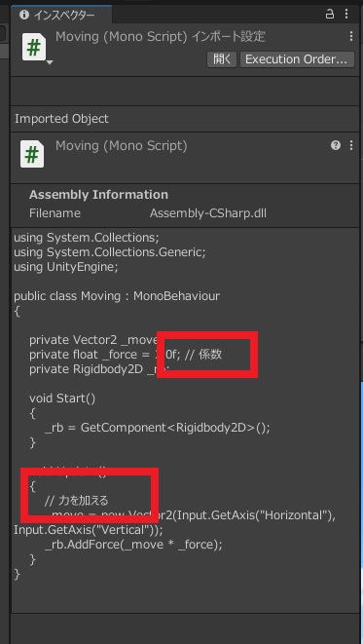Screen dimensions: 363x644
Task: Open the Execution Order... settings
Action: pos(297,59)
